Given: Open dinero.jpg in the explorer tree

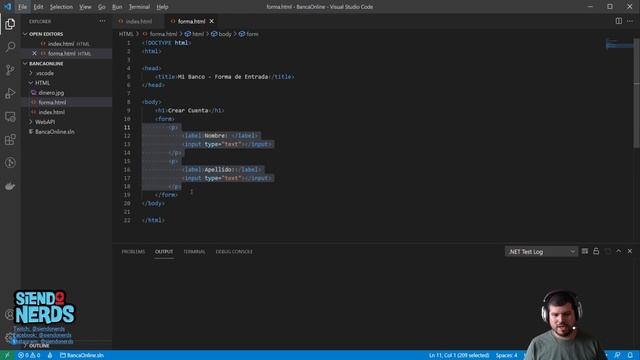Looking at the screenshot, I should 67,93.
